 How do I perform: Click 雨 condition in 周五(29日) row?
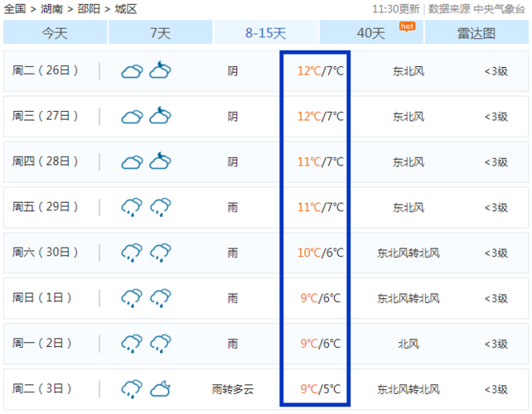pos(233,208)
